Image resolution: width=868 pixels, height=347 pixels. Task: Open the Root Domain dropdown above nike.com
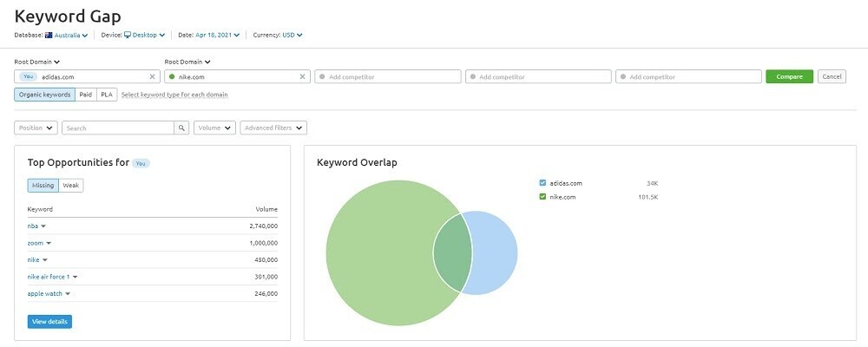coord(187,62)
